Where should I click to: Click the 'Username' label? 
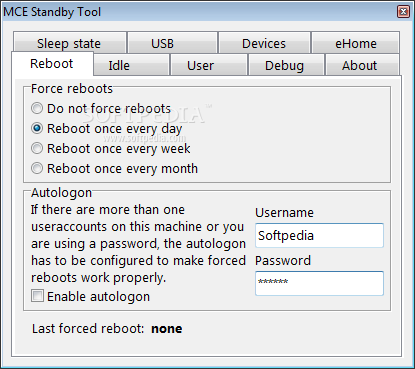pyautogui.click(x=284, y=213)
